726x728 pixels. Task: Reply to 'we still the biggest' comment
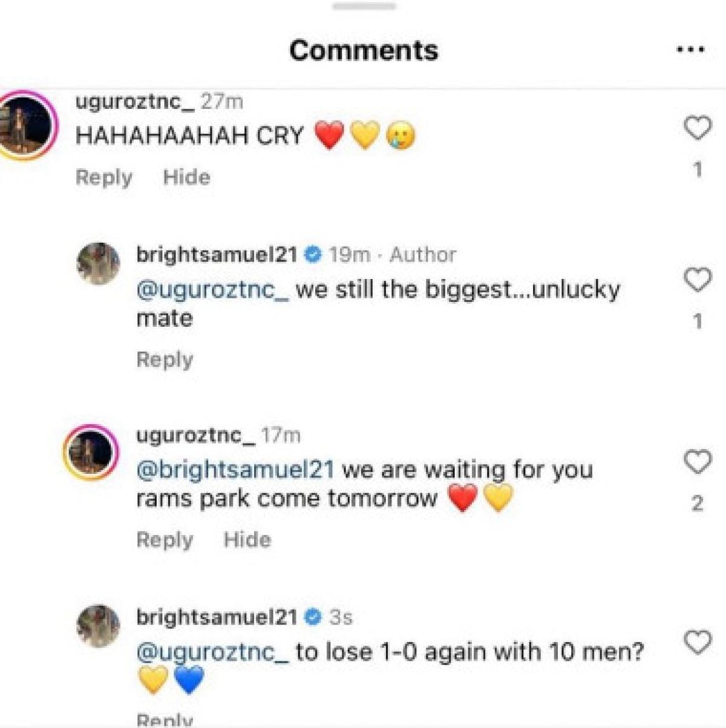tap(165, 359)
